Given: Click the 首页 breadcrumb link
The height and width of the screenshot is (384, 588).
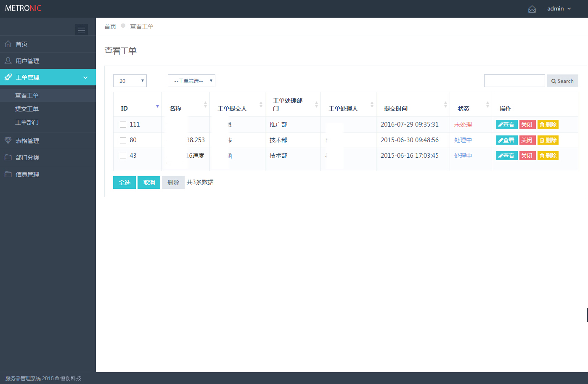Looking at the screenshot, I should click(x=110, y=26).
